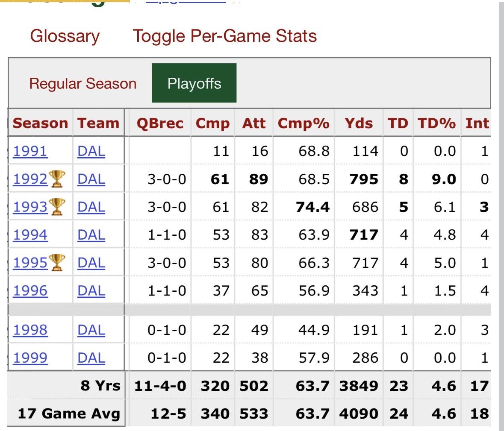Switch to the Regular Season tab

tap(83, 83)
